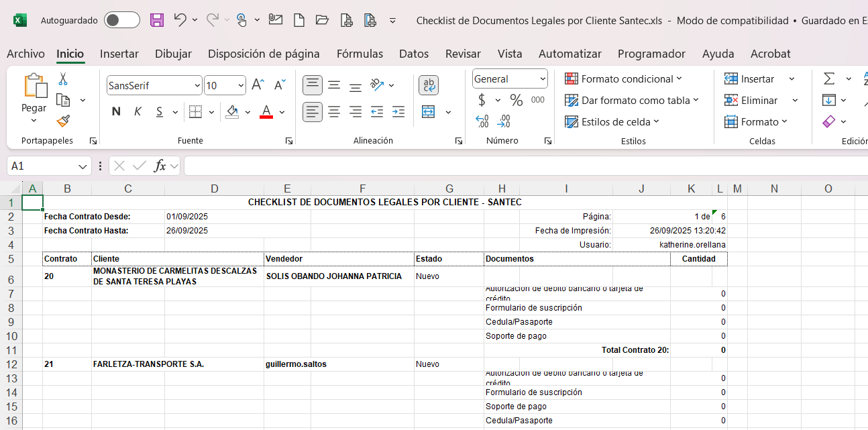Toggle italic formatting with K button
This screenshot has width=868, height=430.
[138, 111]
